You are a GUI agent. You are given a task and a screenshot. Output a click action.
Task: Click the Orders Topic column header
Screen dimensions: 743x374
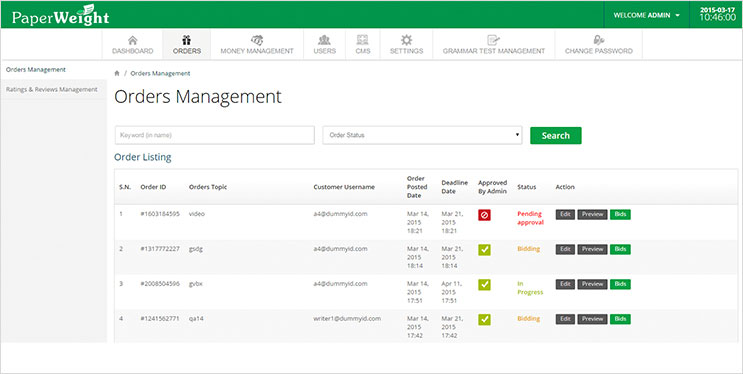[x=208, y=187]
